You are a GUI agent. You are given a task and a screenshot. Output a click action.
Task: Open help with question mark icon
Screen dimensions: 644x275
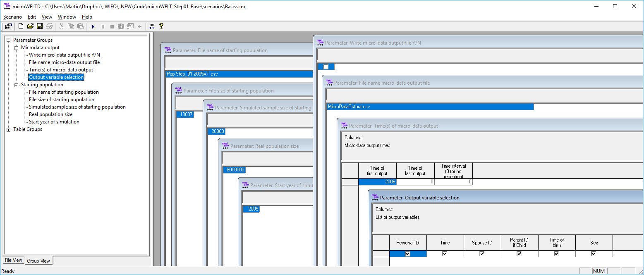click(161, 26)
